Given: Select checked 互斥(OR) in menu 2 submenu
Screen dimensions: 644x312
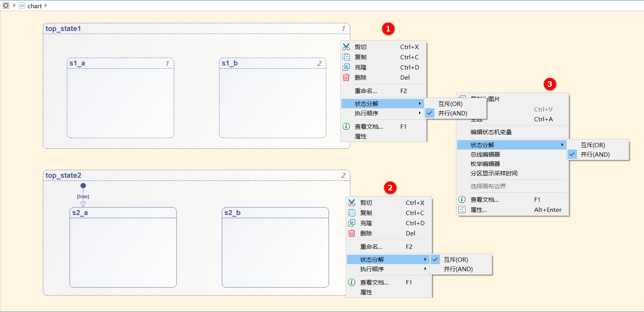Looking at the screenshot, I should coord(456,259).
